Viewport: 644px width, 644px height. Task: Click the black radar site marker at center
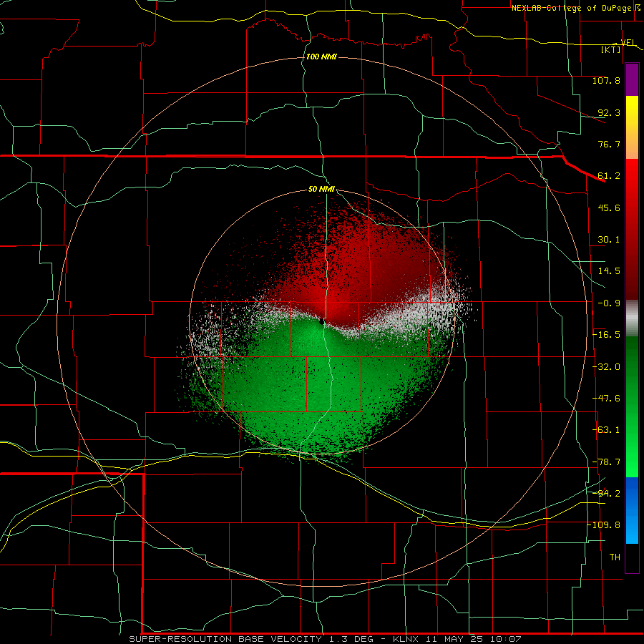(321, 321)
